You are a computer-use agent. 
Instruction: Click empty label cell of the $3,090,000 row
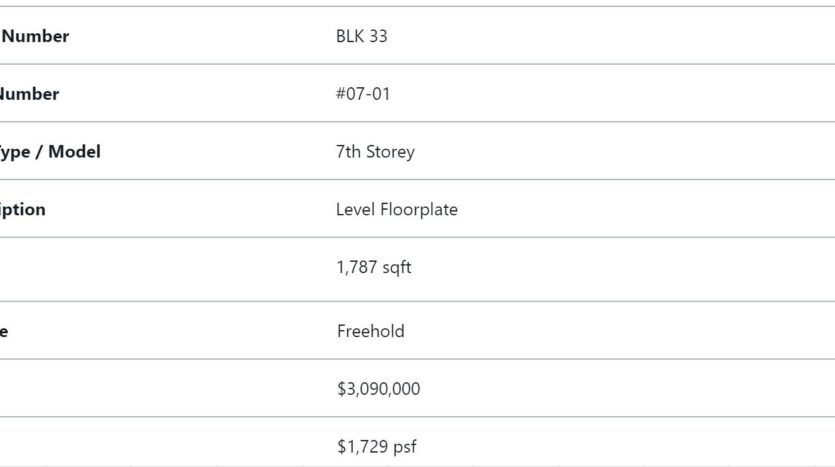point(160,388)
